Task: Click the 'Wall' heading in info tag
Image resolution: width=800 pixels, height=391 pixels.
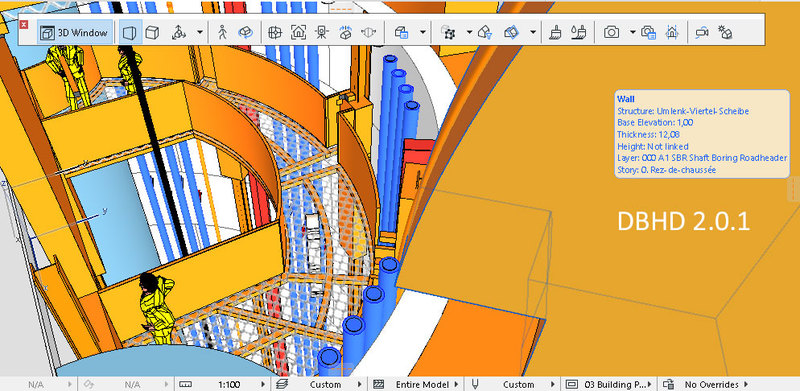Action: click(625, 99)
